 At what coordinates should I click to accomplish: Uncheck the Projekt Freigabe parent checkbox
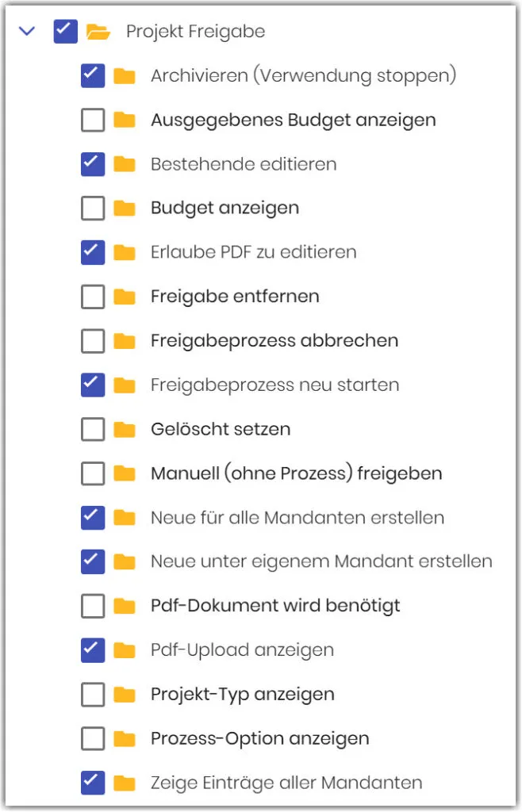coord(65,32)
